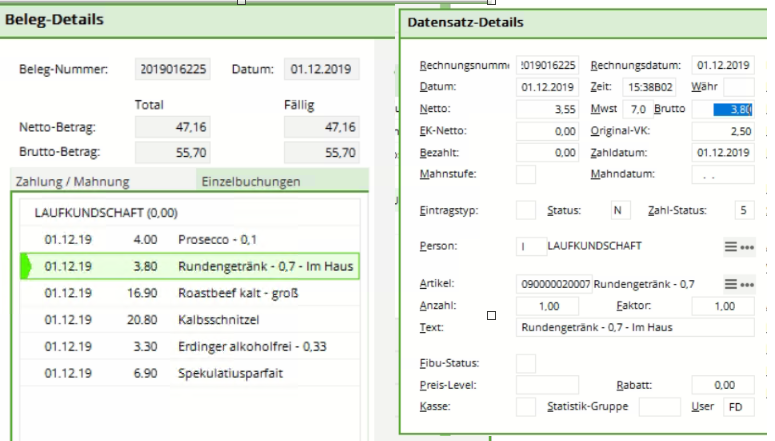Click Datensatz-Details Datum field

point(547,87)
